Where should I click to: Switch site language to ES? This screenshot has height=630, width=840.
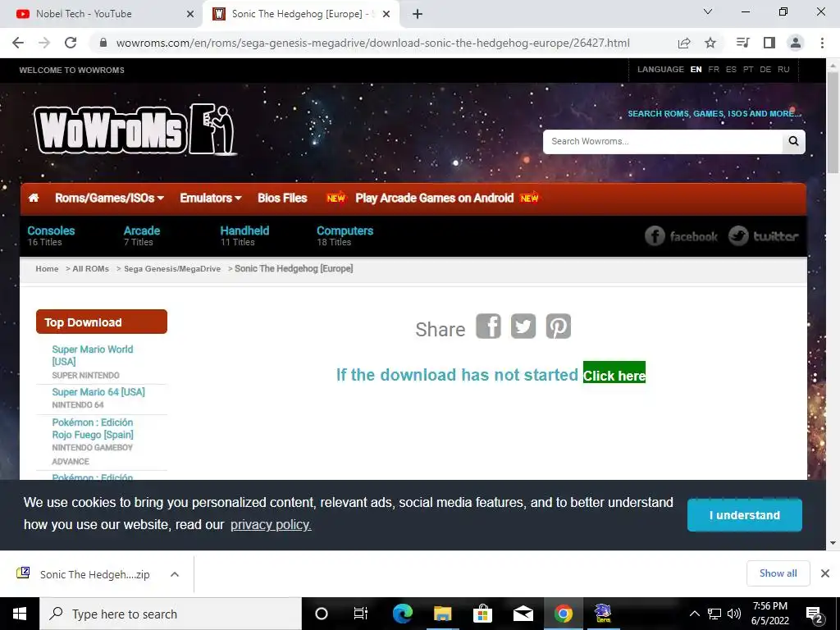coord(731,70)
